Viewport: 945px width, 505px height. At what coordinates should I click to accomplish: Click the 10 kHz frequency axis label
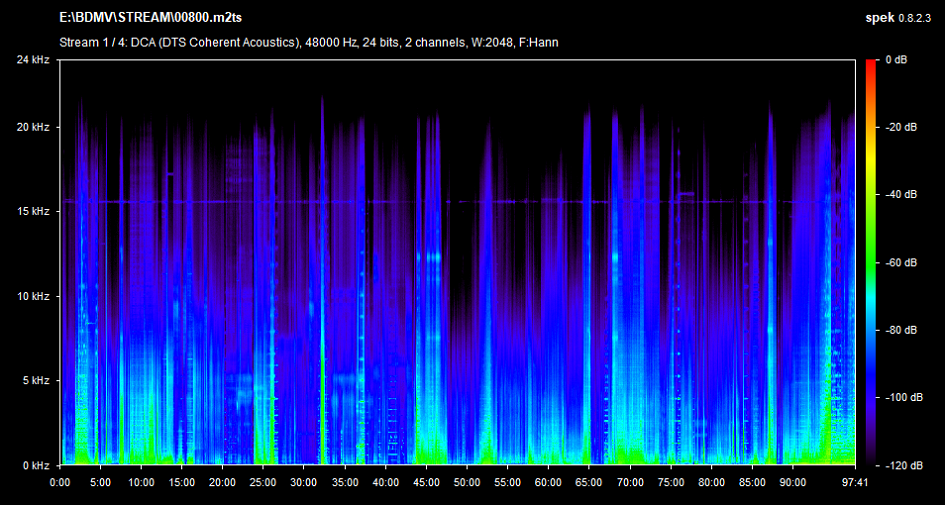[33, 297]
